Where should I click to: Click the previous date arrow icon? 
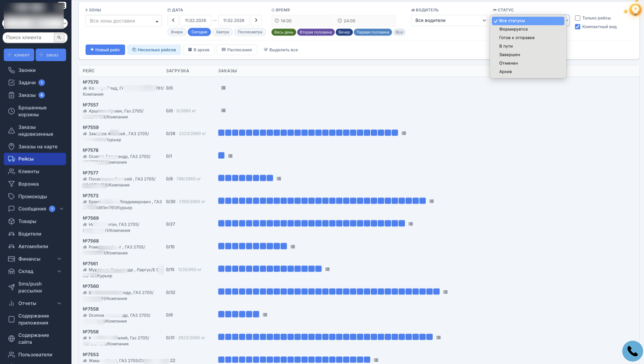pyautogui.click(x=173, y=20)
